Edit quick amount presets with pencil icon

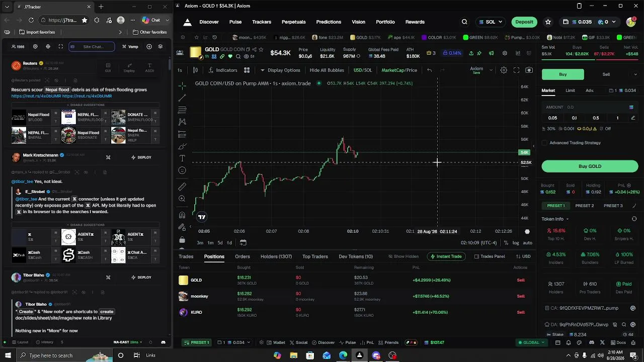(x=632, y=118)
